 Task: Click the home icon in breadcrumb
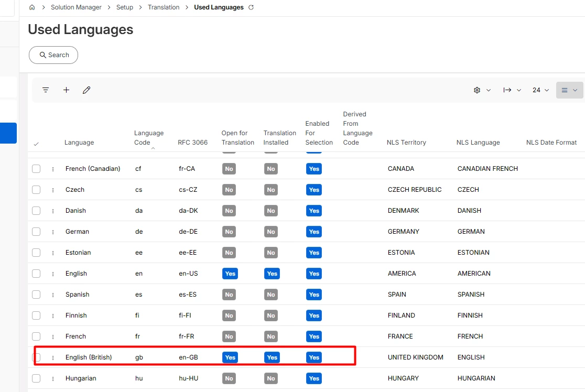pyautogui.click(x=32, y=7)
